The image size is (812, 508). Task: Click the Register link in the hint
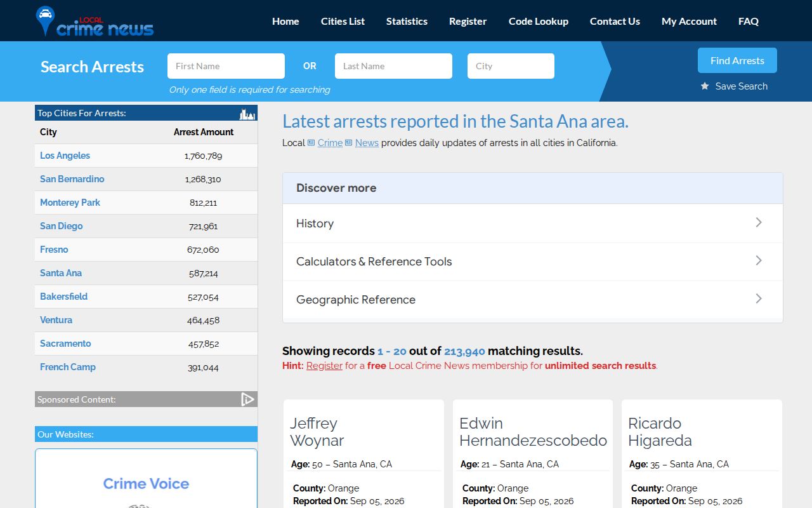324,366
